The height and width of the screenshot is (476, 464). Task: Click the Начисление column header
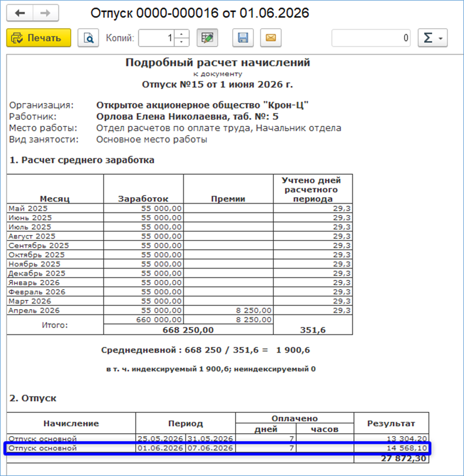71,423
